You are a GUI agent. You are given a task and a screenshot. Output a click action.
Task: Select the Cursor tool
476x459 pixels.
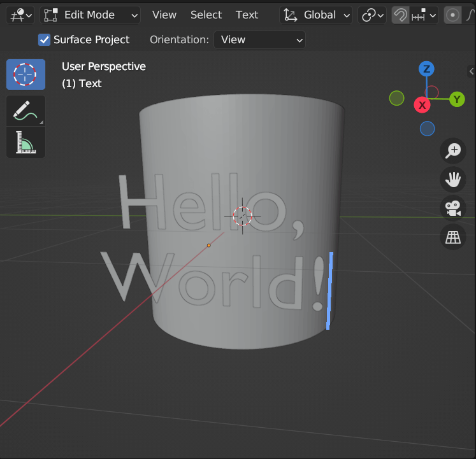coord(25,74)
